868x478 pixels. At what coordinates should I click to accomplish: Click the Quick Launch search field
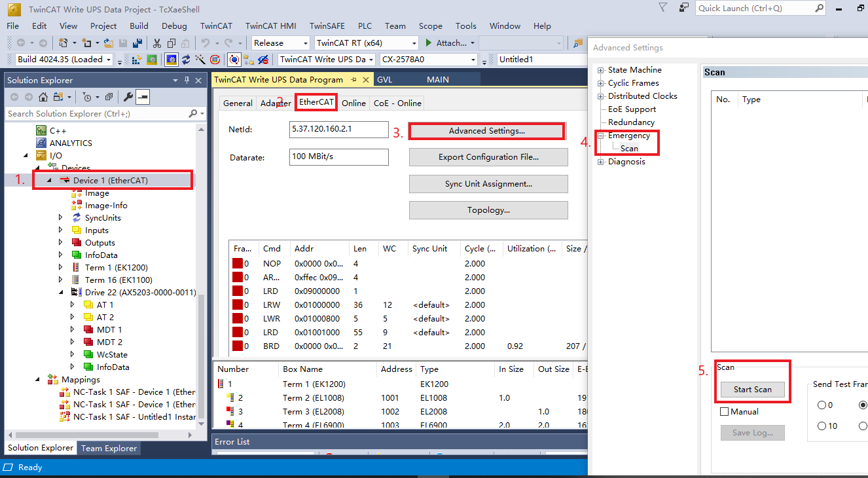coord(761,9)
